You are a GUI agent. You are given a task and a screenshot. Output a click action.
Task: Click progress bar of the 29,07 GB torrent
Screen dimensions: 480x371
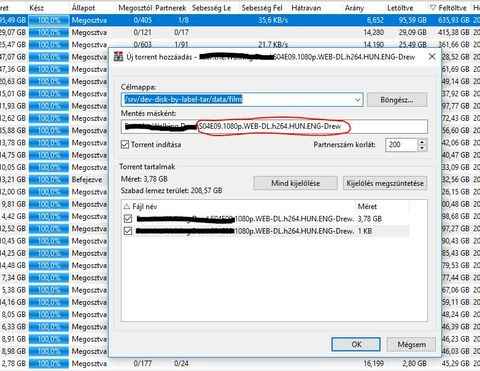(49, 32)
